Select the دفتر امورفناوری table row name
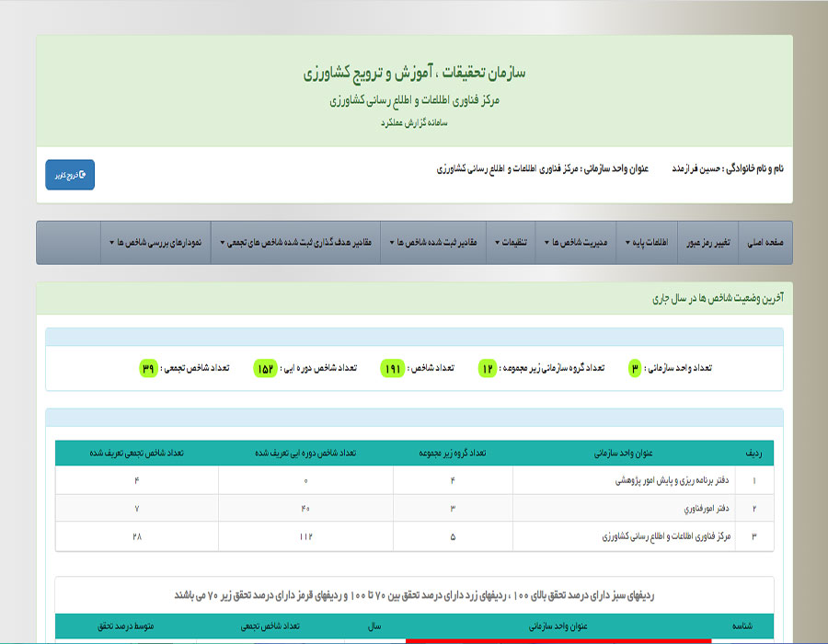Viewport: 828px width, 644px height. tap(706, 509)
